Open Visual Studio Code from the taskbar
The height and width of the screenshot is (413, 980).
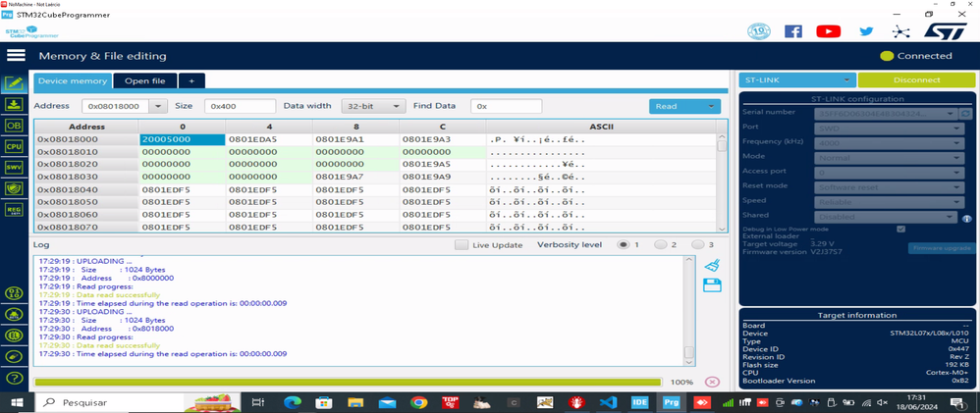(x=608, y=402)
